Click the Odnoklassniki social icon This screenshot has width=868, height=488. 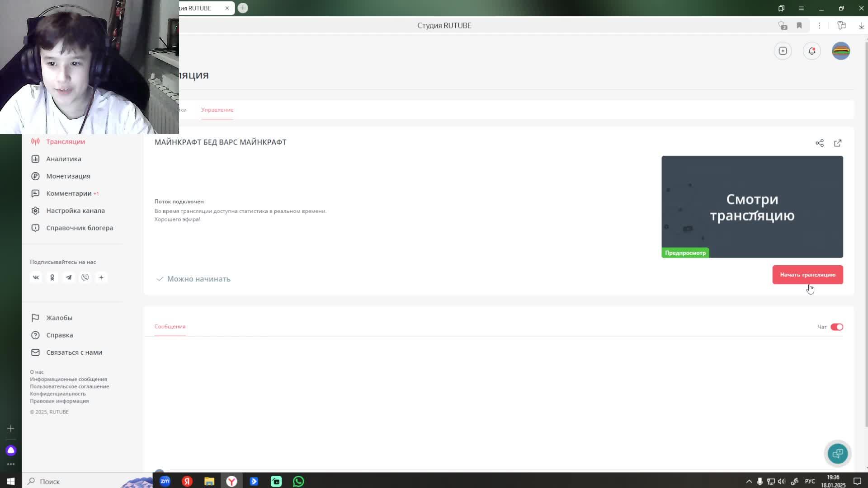point(52,277)
